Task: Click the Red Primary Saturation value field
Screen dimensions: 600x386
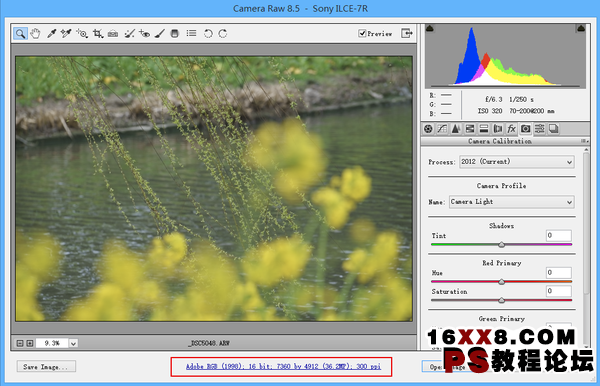Action: click(x=559, y=291)
